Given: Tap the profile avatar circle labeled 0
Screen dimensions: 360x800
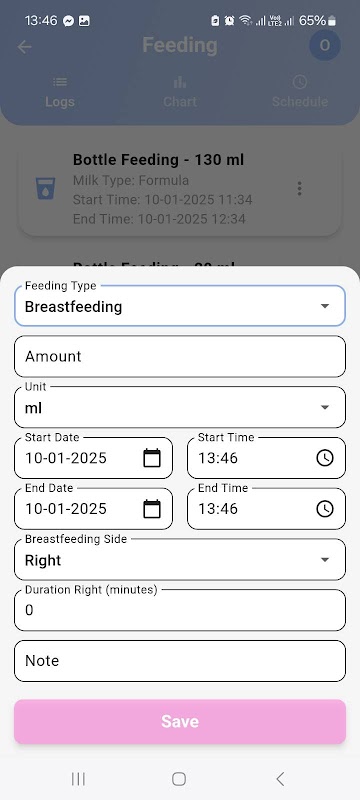Looking at the screenshot, I should (325, 45).
